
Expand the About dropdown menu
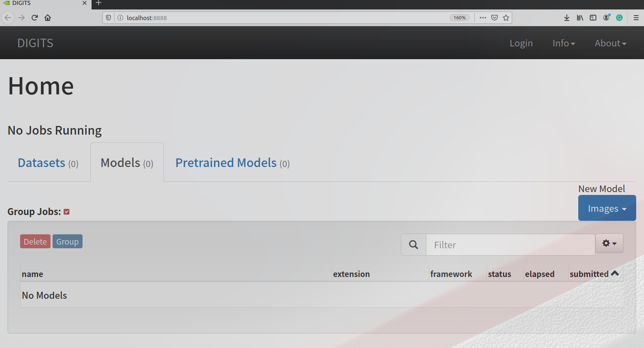point(610,43)
